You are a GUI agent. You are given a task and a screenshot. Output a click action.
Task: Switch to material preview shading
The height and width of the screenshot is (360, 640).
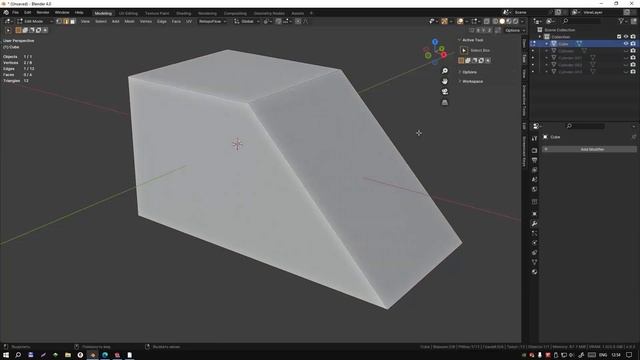[x=509, y=21]
